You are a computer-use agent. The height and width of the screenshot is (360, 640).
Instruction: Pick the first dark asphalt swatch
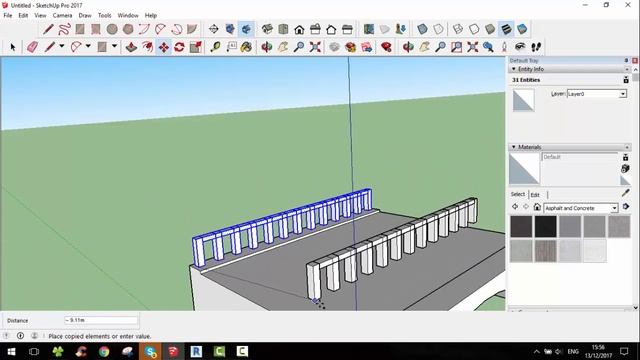521,227
